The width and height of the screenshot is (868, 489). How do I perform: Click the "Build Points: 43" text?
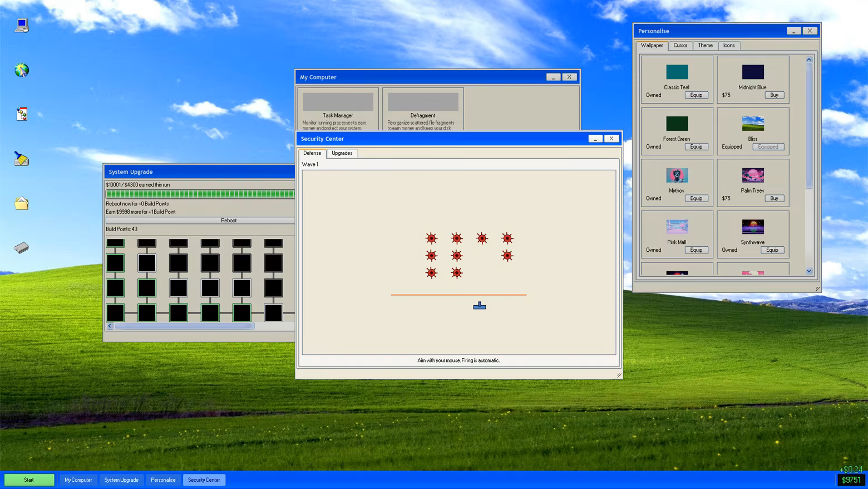(121, 229)
